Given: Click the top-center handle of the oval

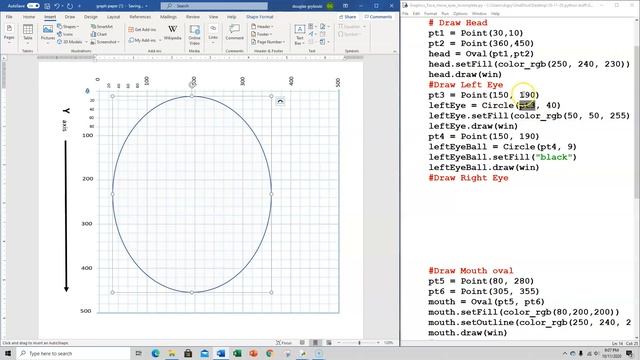Looking at the screenshot, I should point(192,96).
